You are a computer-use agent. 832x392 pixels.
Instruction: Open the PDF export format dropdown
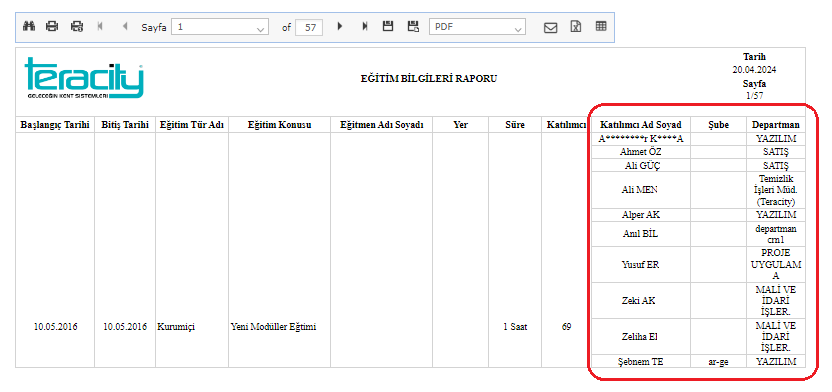pos(477,27)
